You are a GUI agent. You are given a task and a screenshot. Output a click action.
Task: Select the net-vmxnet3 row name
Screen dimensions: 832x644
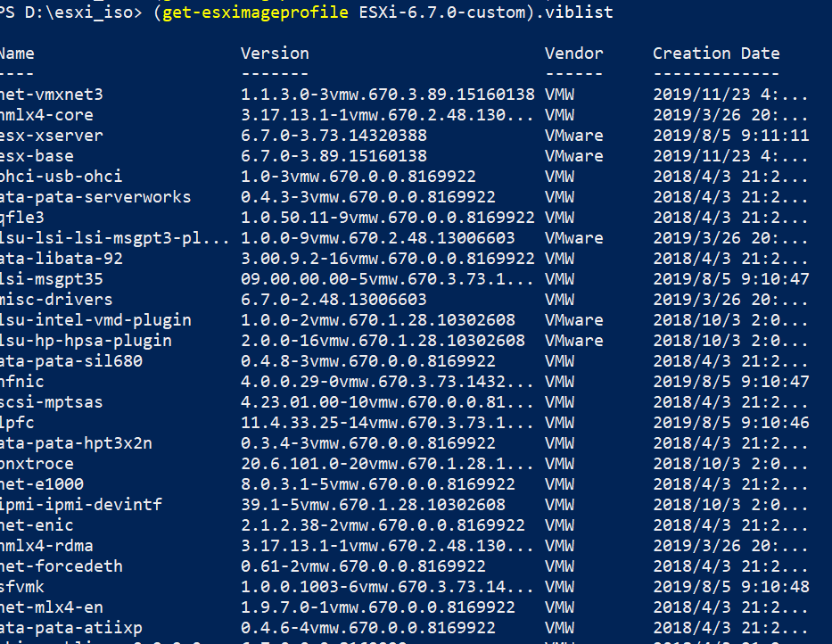pyautogui.click(x=51, y=95)
